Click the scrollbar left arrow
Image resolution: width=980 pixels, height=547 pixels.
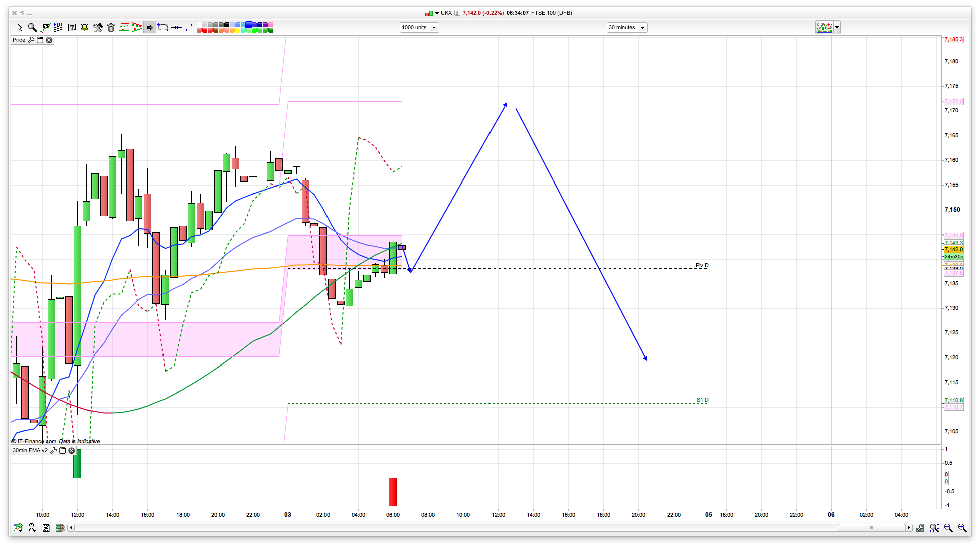[71, 527]
